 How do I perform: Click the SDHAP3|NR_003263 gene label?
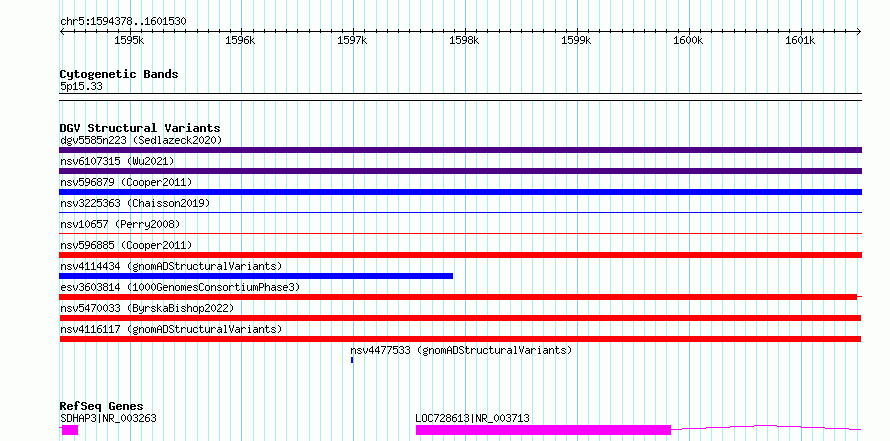[108, 418]
